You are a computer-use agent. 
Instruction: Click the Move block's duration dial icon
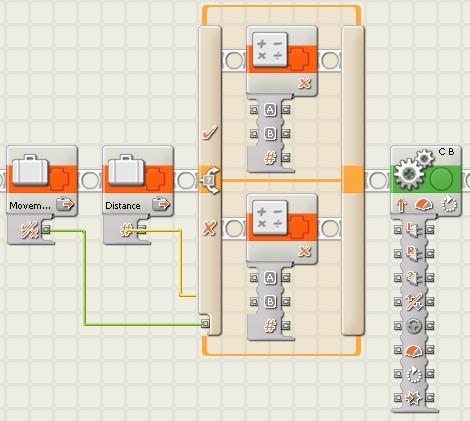coord(448,204)
